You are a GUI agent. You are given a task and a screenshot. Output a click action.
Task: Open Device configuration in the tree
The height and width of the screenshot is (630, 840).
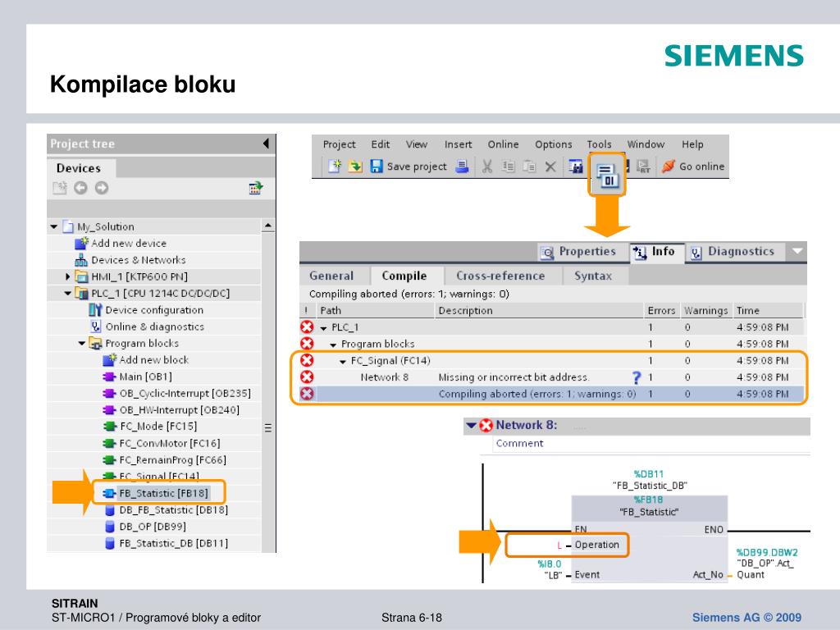147,309
